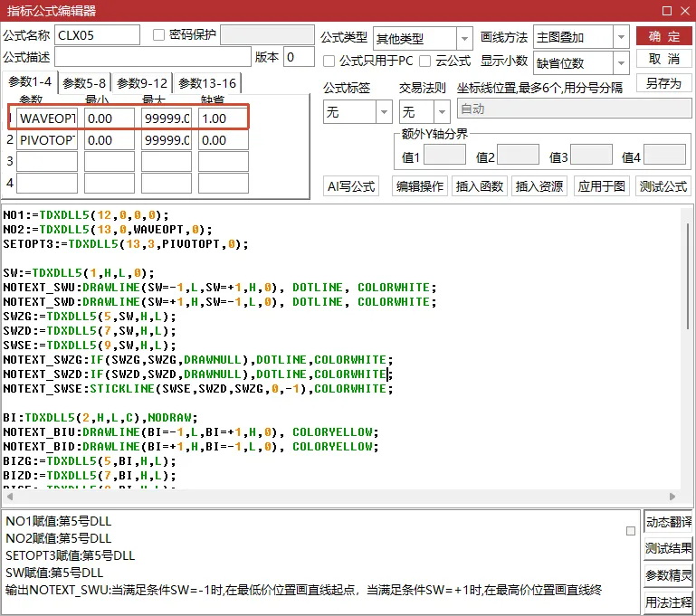This screenshot has width=696, height=616.
Task: Click the 确定 confirm button
Action: pyautogui.click(x=664, y=36)
